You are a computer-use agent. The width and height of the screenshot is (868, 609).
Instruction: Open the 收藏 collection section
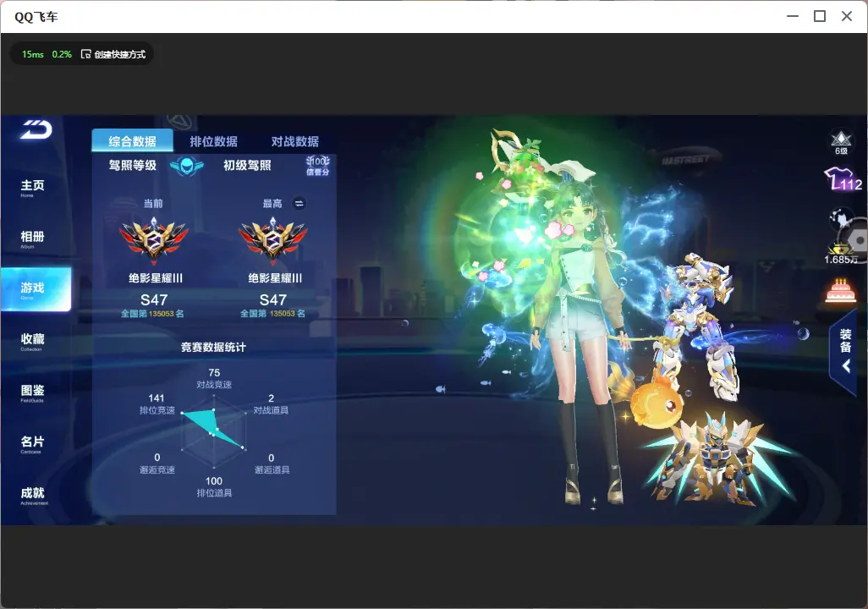pos(33,341)
